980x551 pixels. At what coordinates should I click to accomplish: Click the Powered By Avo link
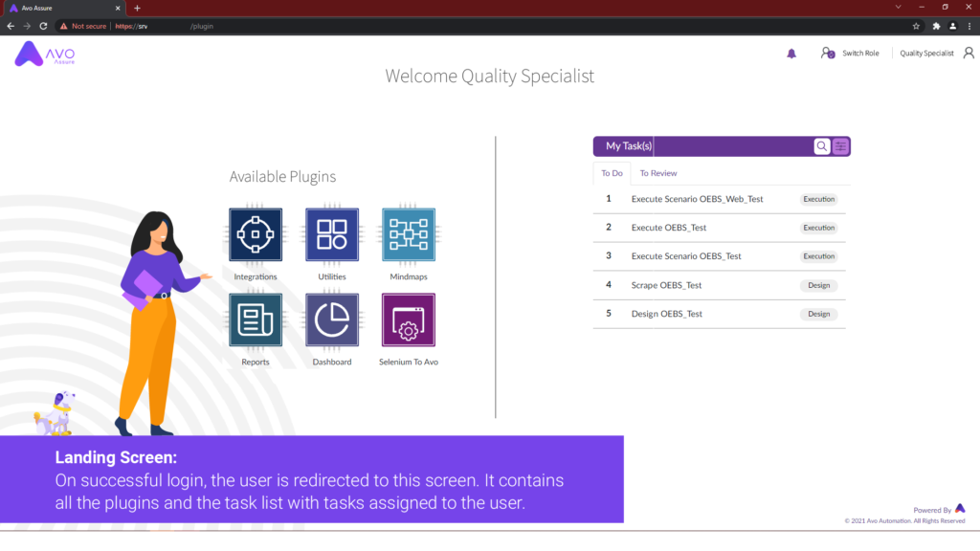pyautogui.click(x=939, y=510)
